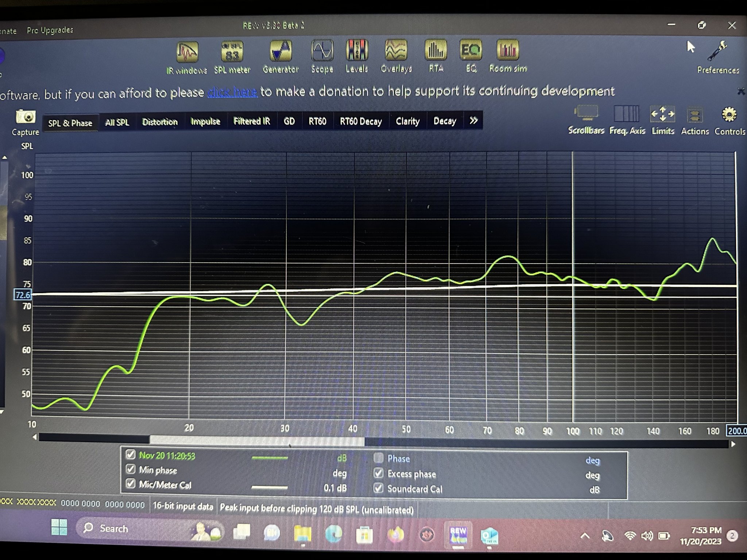Click the SPL axis up arrow
This screenshot has width=747, height=560.
coord(5,157)
